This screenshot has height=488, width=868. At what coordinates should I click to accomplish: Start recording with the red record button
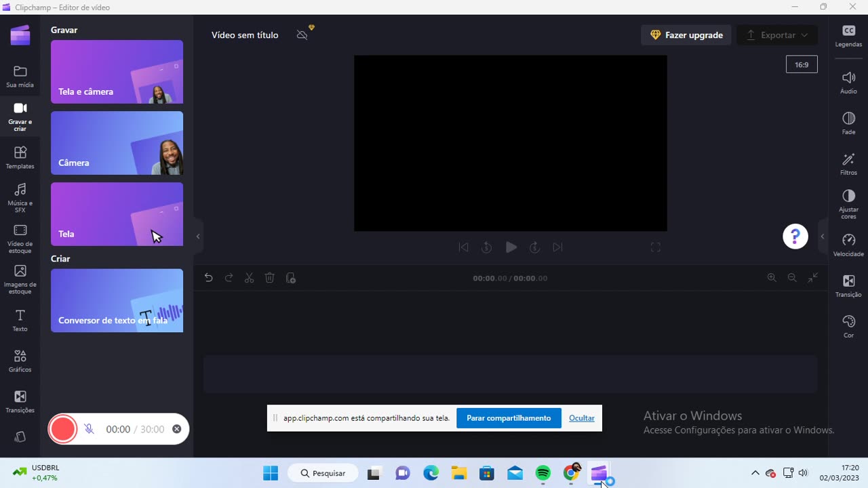pos(63,429)
